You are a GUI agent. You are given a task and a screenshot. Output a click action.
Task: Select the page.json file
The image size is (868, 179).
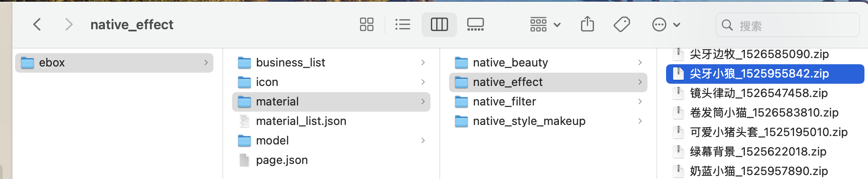click(x=281, y=160)
